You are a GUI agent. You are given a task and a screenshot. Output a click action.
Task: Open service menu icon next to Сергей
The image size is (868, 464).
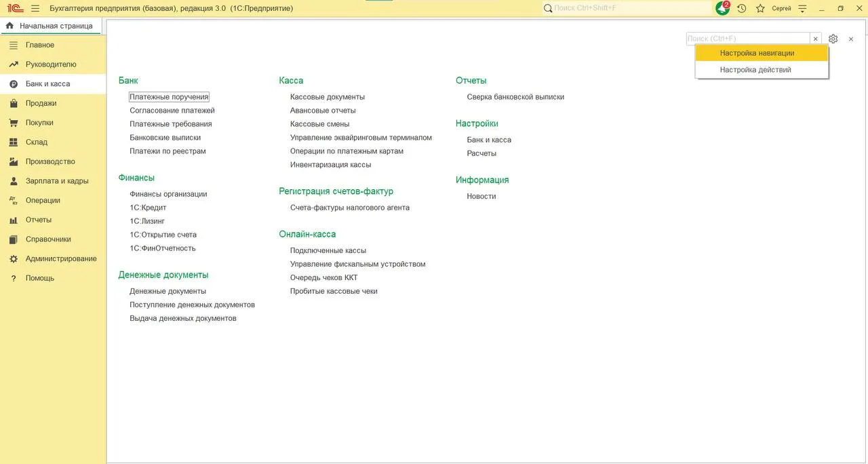[x=802, y=8]
